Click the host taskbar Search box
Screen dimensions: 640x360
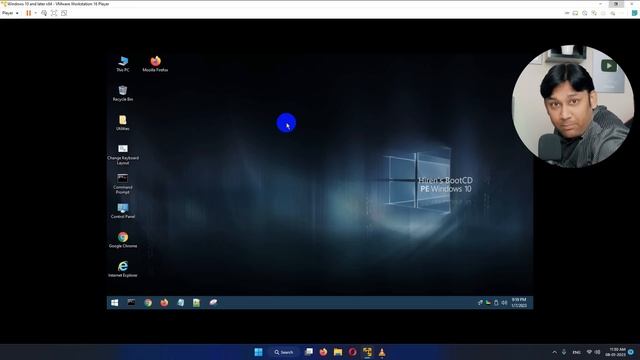point(284,352)
